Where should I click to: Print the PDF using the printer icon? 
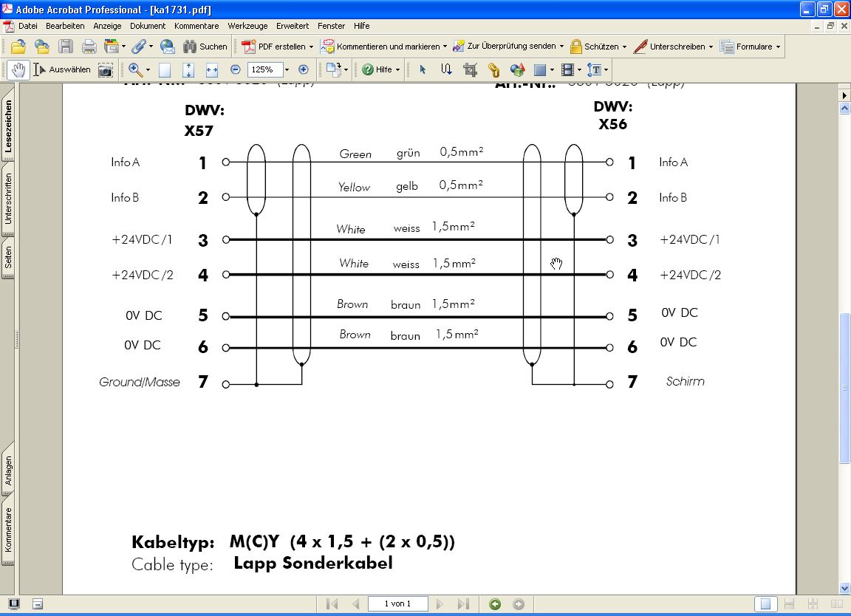pos(89,47)
